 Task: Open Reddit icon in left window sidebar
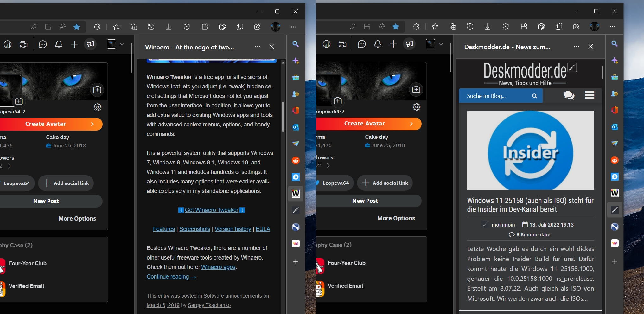coord(296,160)
